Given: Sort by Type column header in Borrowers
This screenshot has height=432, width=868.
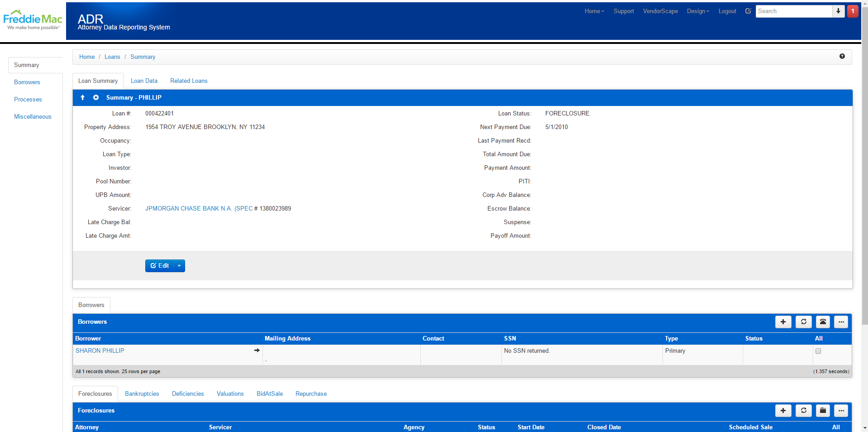Looking at the screenshot, I should [x=671, y=339].
